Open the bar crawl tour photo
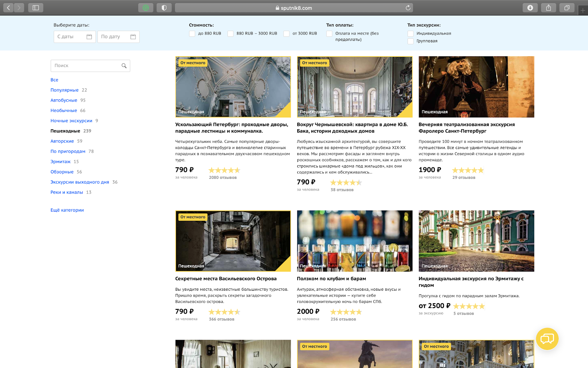588x368 pixels. point(355,241)
